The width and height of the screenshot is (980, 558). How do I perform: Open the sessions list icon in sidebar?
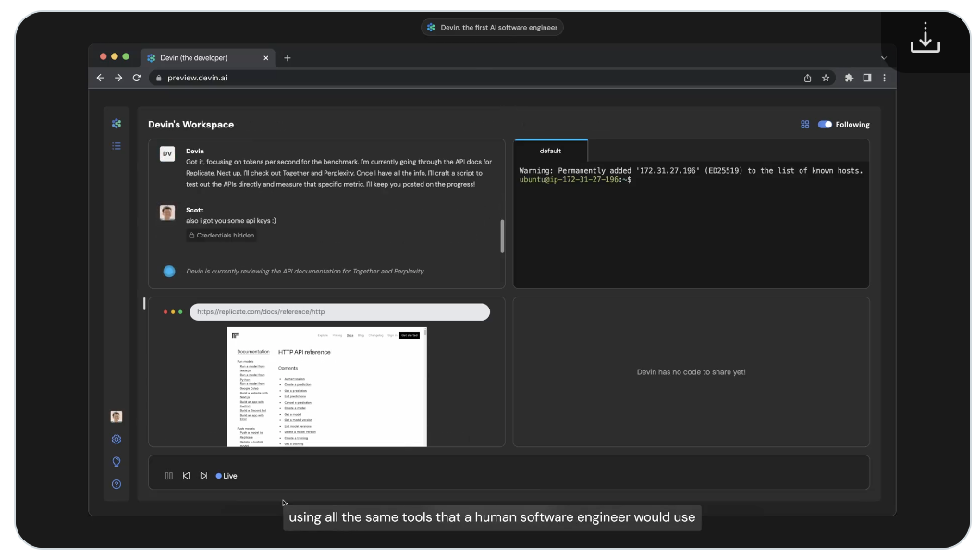tap(116, 146)
